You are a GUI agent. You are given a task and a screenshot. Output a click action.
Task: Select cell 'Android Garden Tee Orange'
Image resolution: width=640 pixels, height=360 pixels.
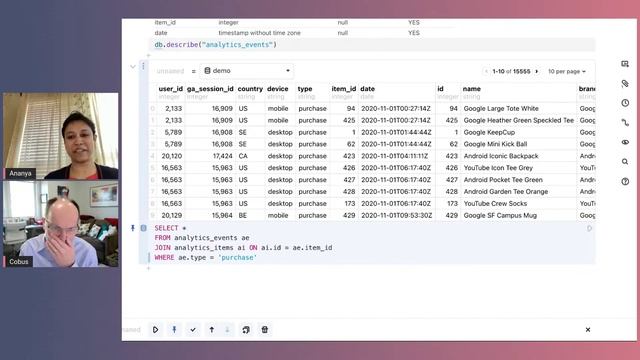506,191
